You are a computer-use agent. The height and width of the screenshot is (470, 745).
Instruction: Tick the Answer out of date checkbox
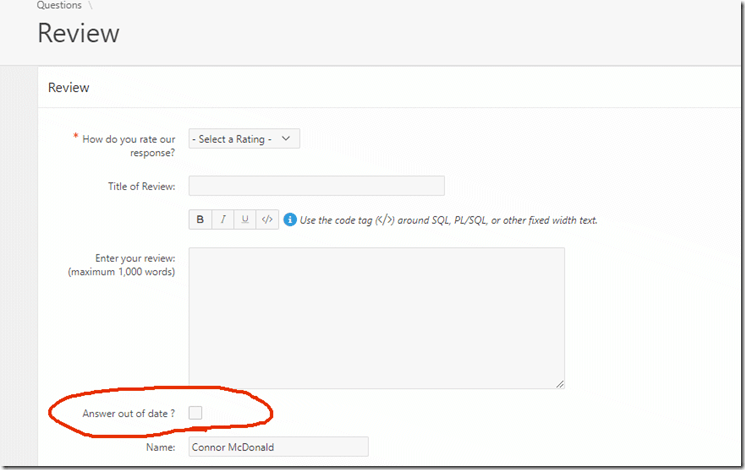click(x=196, y=412)
